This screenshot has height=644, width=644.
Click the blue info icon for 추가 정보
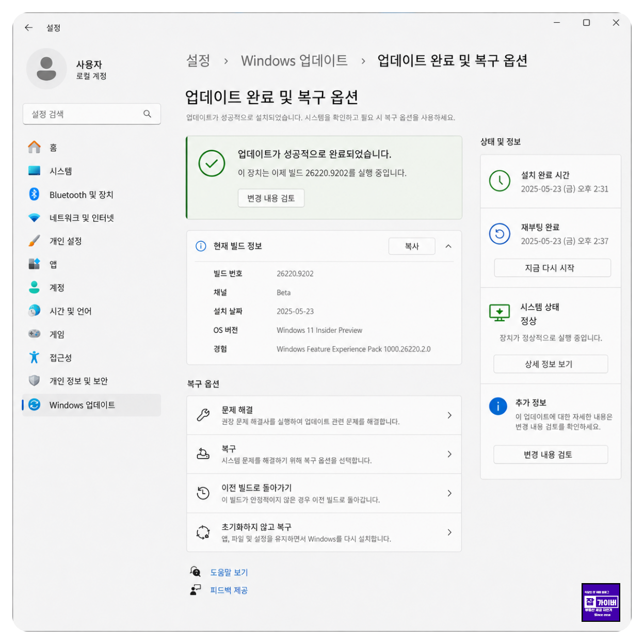pos(498,407)
